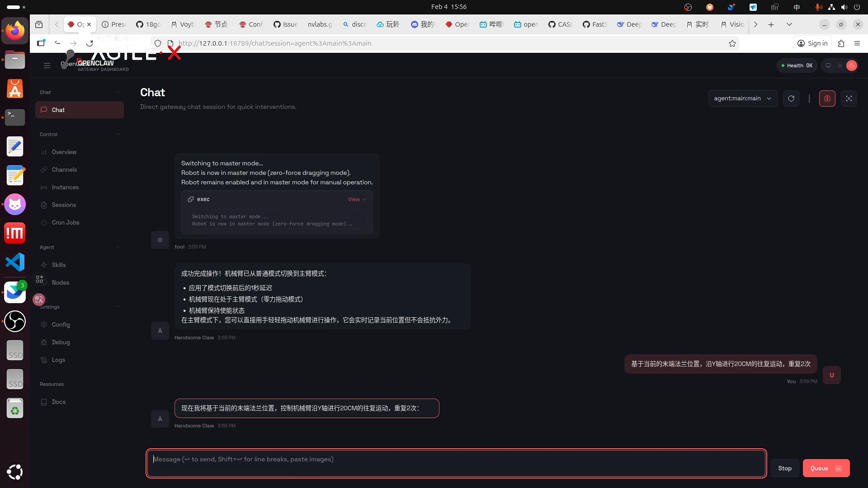Open the Skills section

point(58,265)
